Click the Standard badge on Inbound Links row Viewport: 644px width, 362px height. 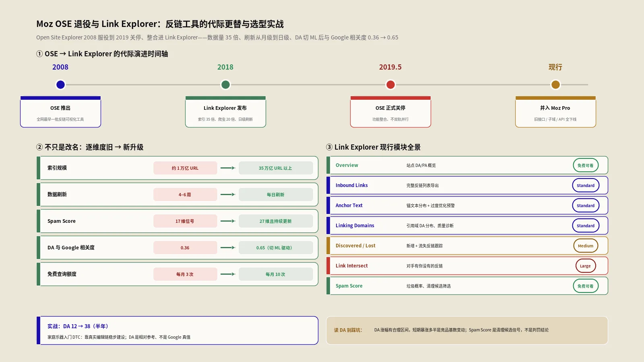(586, 185)
